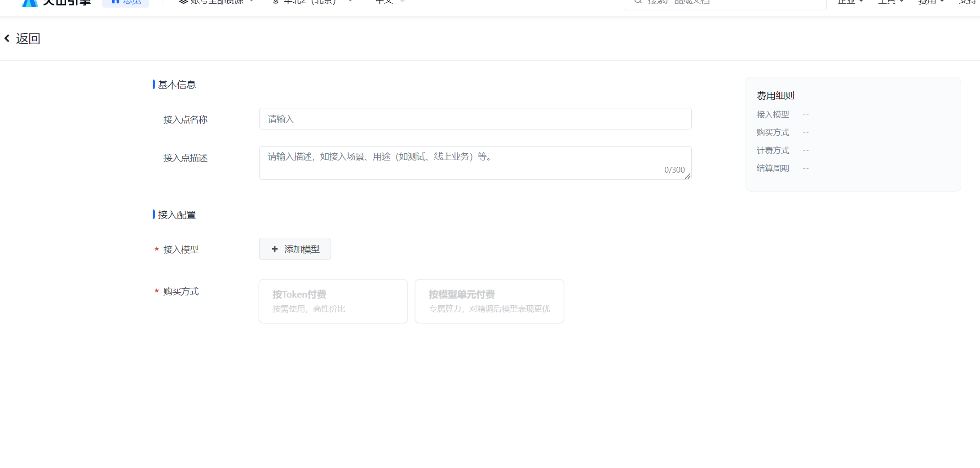Click the Volcano Engine logo

[x=57, y=2]
